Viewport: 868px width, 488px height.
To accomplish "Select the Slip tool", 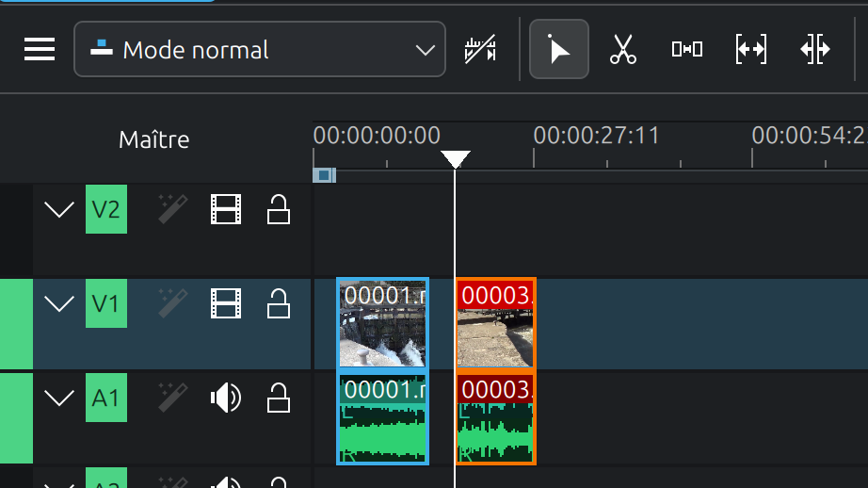I will (750, 49).
